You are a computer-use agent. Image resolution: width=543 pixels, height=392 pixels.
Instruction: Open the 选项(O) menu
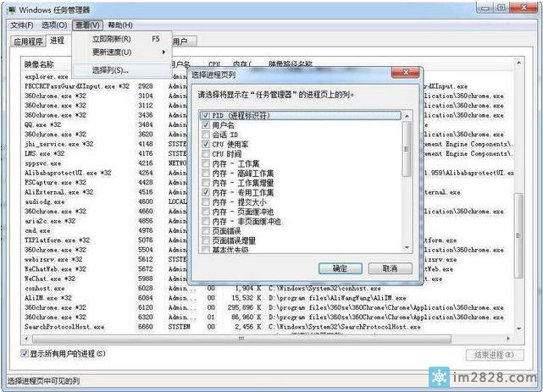pyautogui.click(x=54, y=25)
